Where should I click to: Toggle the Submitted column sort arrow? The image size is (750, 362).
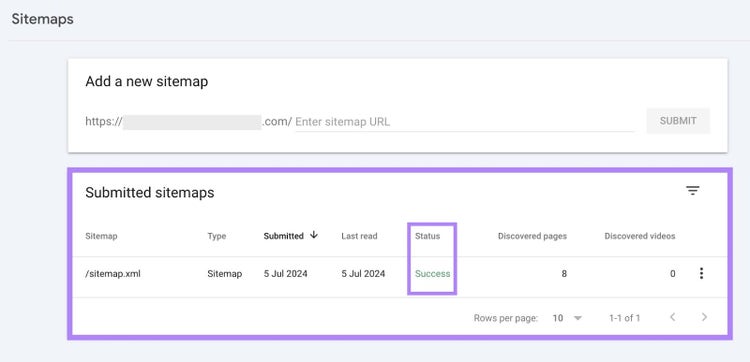tap(314, 235)
